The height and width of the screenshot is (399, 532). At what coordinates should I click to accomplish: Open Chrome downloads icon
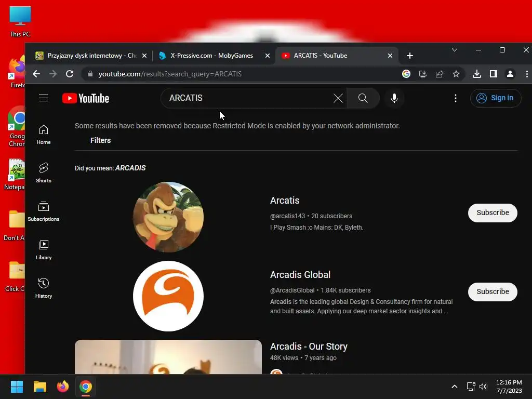477,74
